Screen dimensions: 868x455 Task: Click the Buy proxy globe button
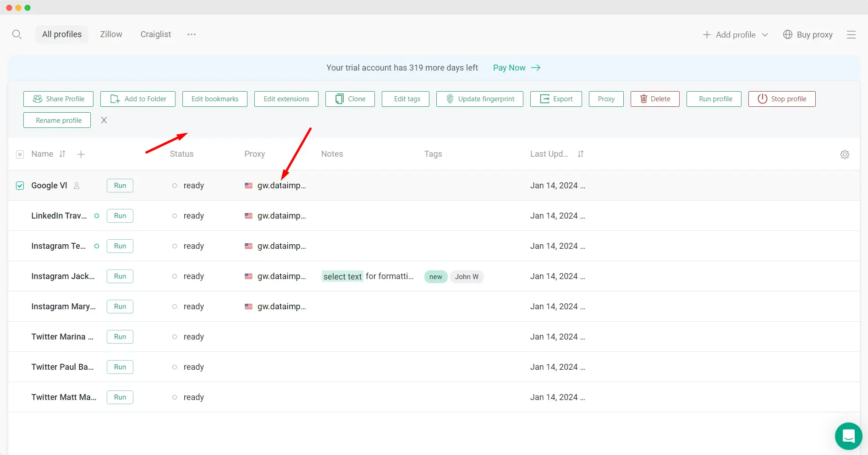808,35
